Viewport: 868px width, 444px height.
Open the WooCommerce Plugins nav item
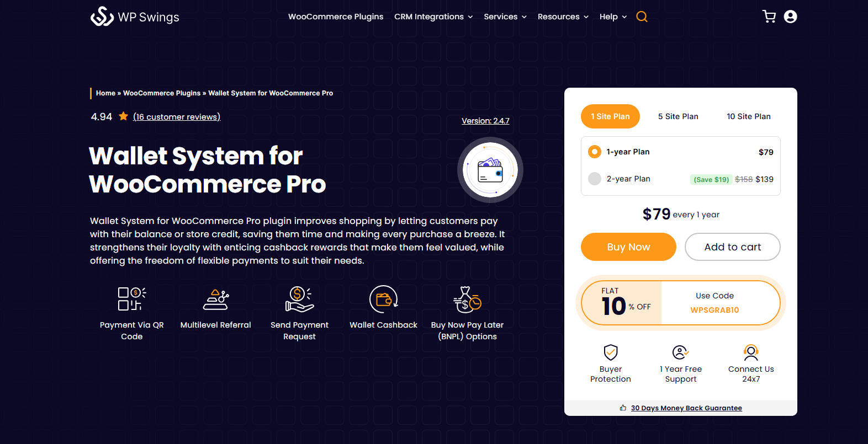click(x=336, y=17)
